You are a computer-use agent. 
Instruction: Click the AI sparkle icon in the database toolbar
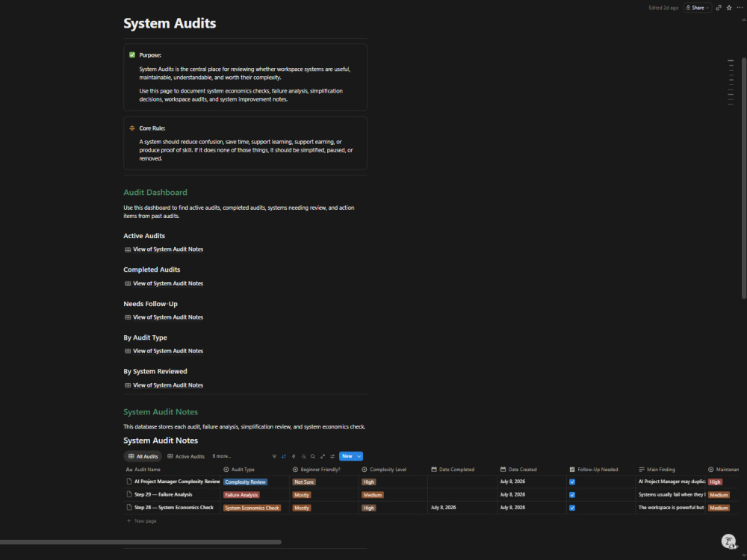[303, 456]
